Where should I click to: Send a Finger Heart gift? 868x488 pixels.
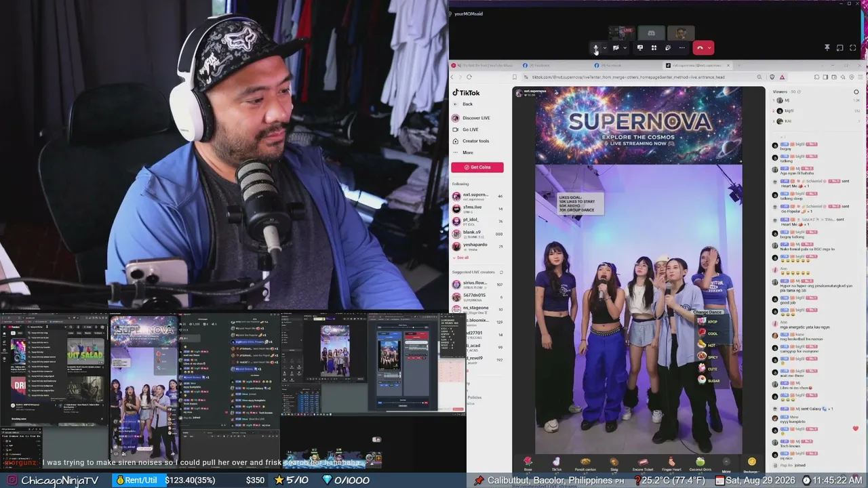671,464
